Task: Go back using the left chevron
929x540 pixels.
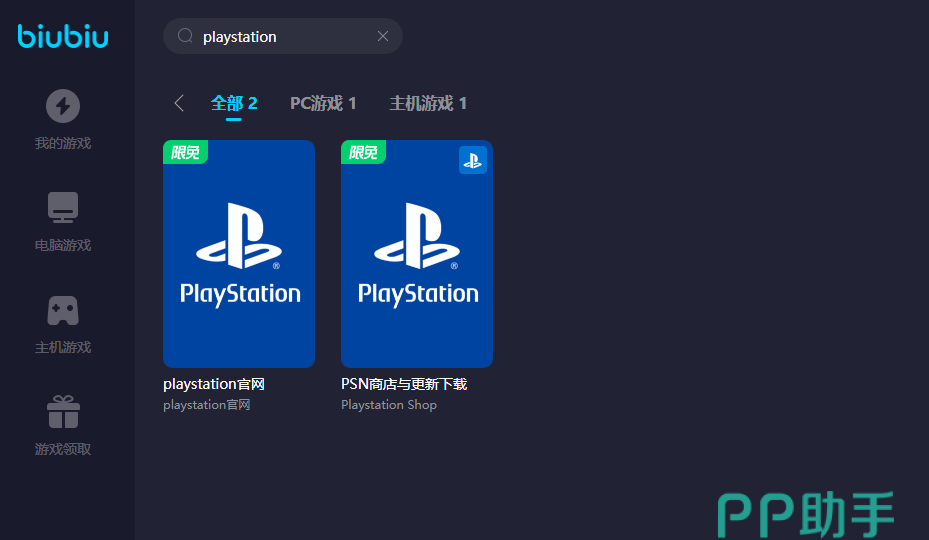Action: tap(179, 103)
